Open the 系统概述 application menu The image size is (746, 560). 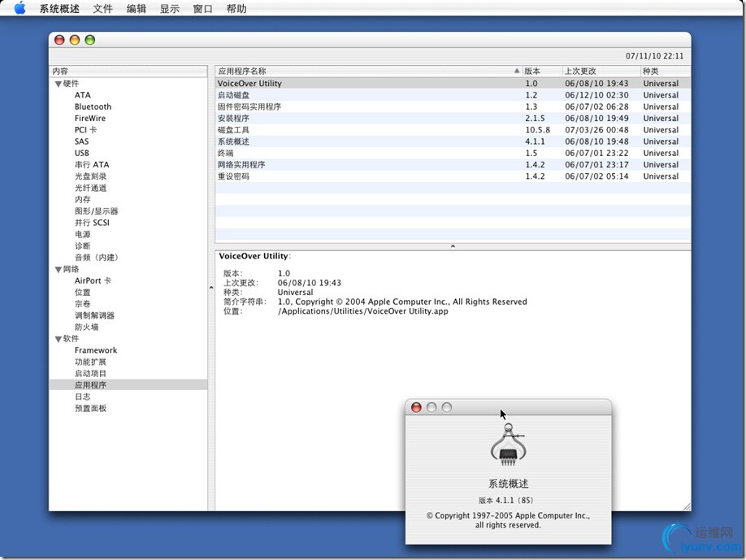(x=59, y=9)
